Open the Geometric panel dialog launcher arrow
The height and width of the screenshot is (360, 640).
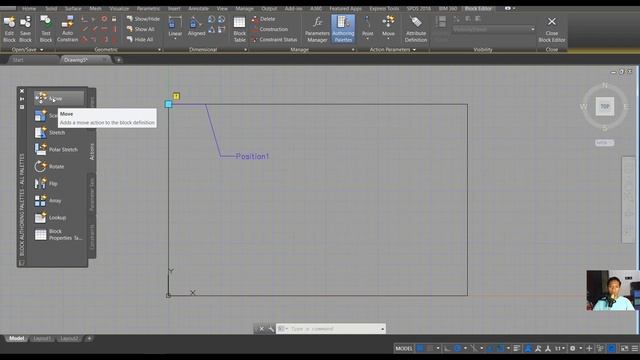tap(159, 50)
